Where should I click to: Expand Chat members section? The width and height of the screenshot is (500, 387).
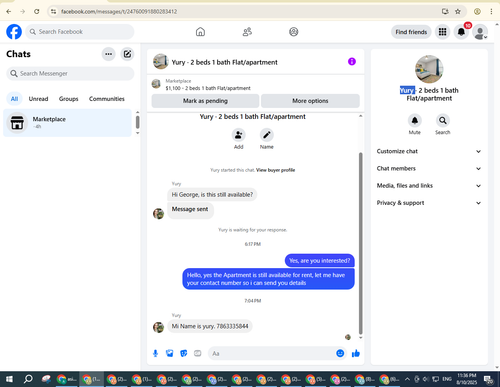[x=429, y=169]
